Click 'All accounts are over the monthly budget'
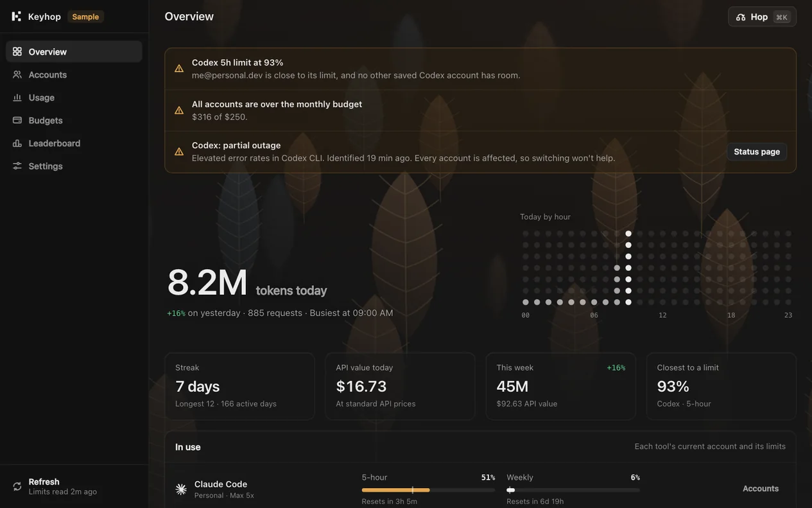This screenshot has width=812, height=508. point(277,104)
